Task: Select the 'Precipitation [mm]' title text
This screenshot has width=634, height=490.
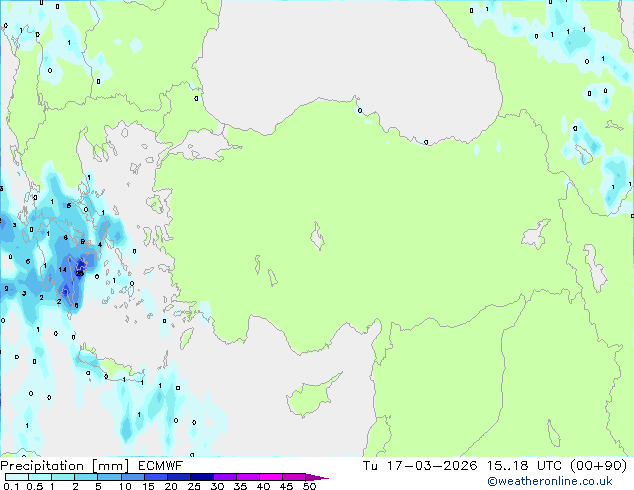Action: [65, 466]
